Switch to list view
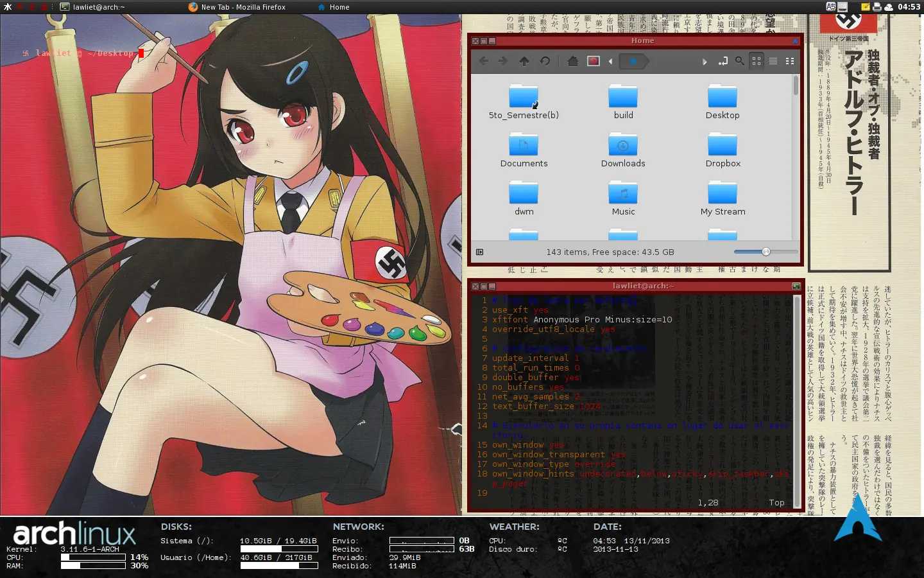This screenshot has width=924, height=578. pyautogui.click(x=773, y=61)
